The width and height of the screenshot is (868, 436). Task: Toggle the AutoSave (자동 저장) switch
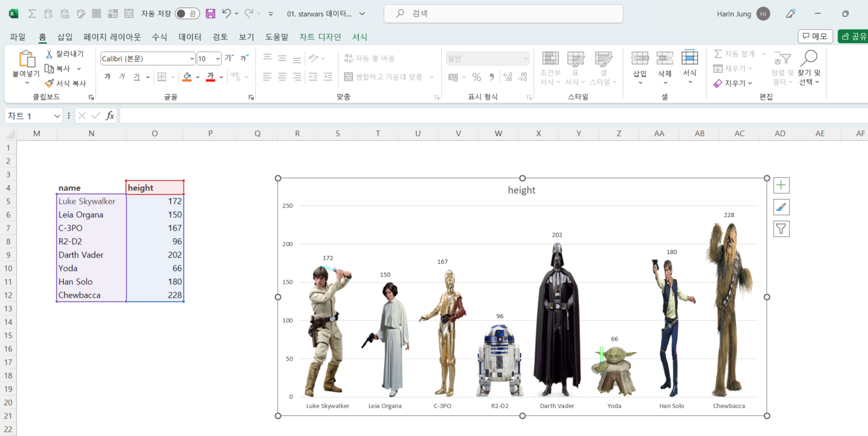187,13
